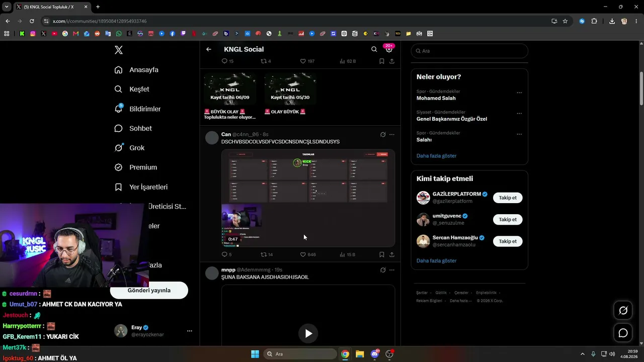Open the YouTube bookmark
Viewport: 644px width, 362px height.
[x=54, y=34]
